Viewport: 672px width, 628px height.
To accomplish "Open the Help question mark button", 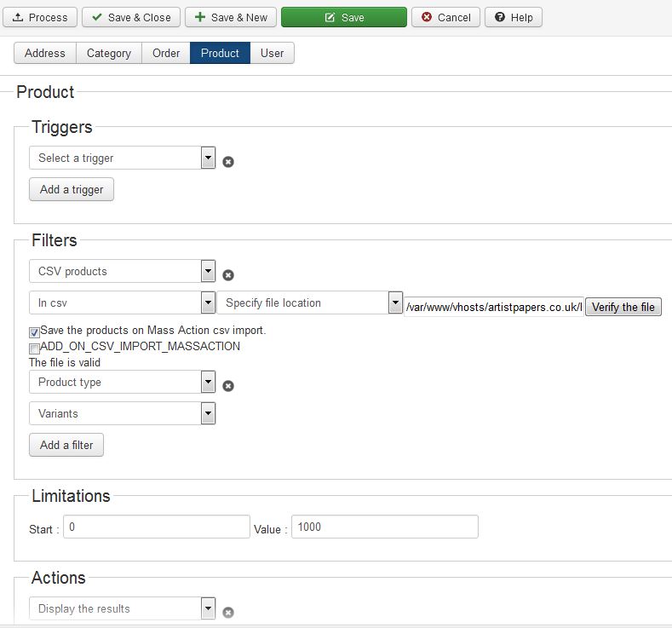I will pos(514,18).
